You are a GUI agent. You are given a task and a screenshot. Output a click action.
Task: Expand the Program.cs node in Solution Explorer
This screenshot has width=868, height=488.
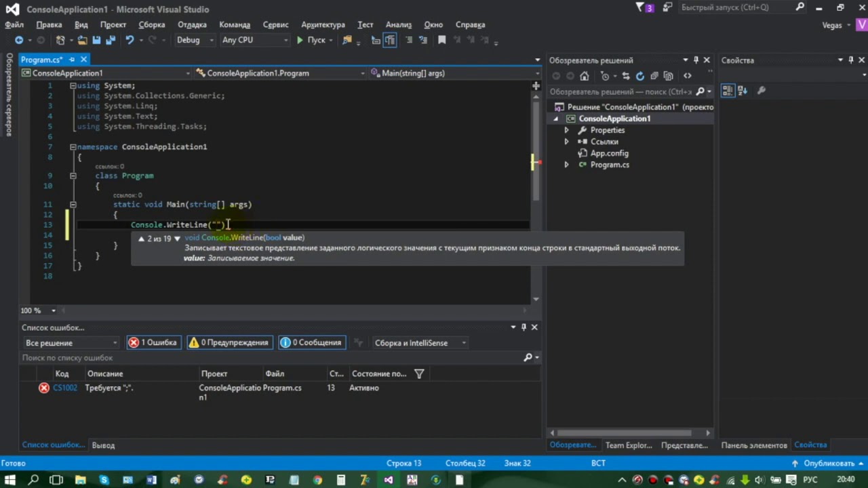(x=566, y=165)
